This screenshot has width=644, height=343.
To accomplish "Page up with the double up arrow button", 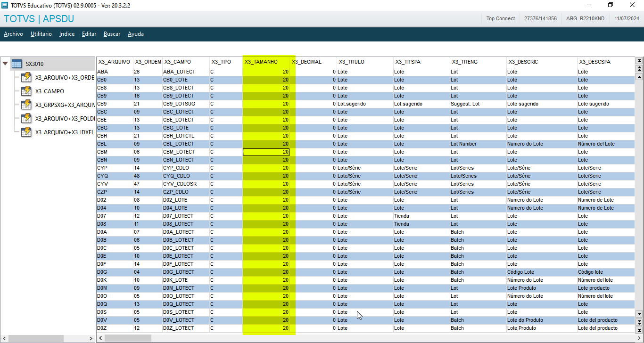I will coord(639,68).
